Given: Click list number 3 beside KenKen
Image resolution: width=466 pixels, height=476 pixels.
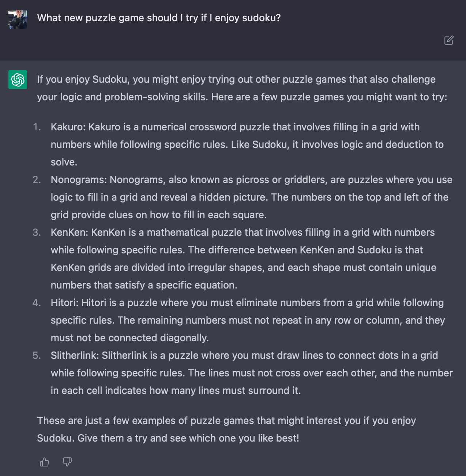Looking at the screenshot, I should pyautogui.click(x=37, y=233).
